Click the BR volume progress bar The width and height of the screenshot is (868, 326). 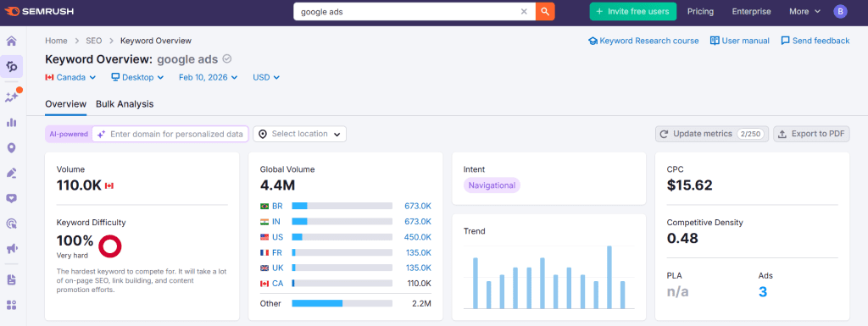(x=342, y=206)
